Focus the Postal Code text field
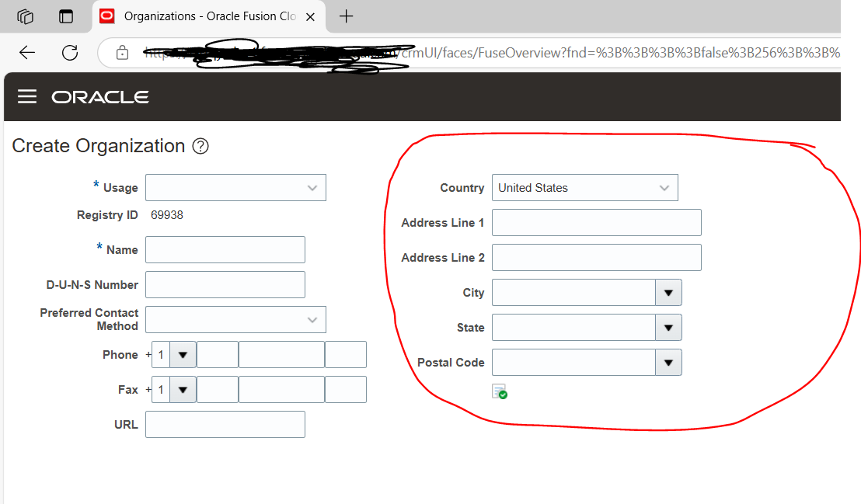The image size is (861, 504). (573, 363)
